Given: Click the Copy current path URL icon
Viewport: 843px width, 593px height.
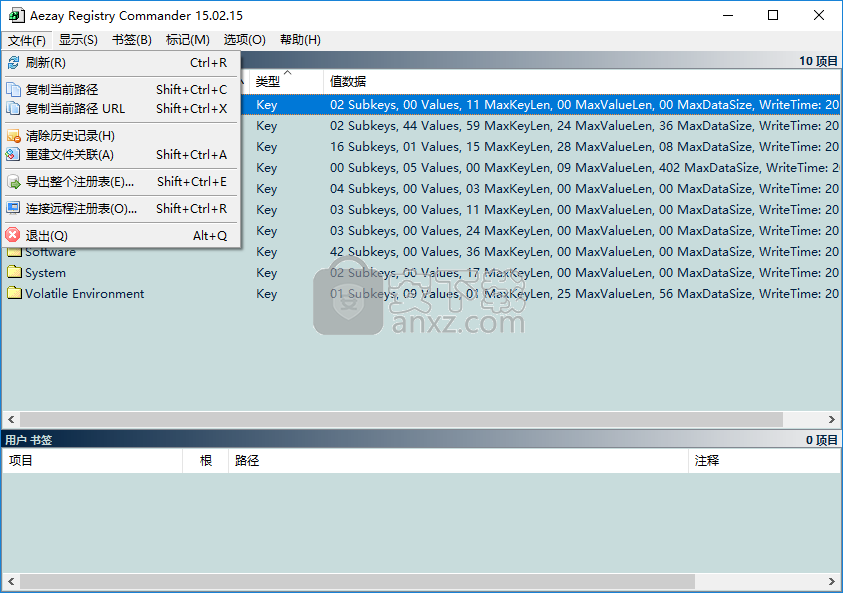Looking at the screenshot, I should [x=13, y=109].
